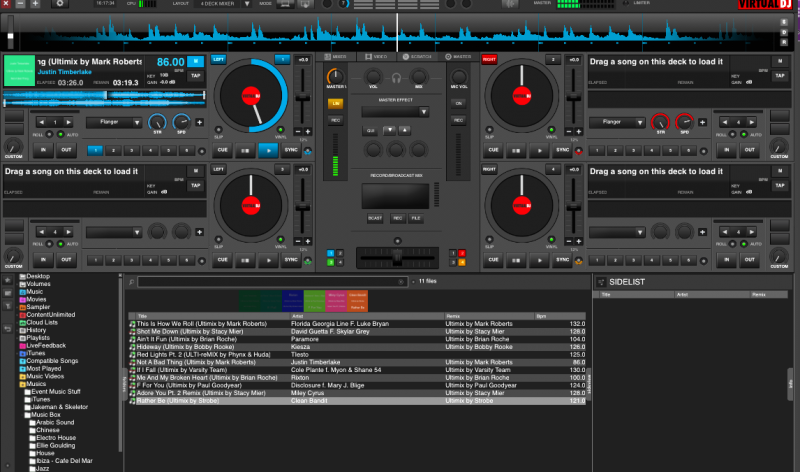Sync deck 1 tempo

coord(291,150)
